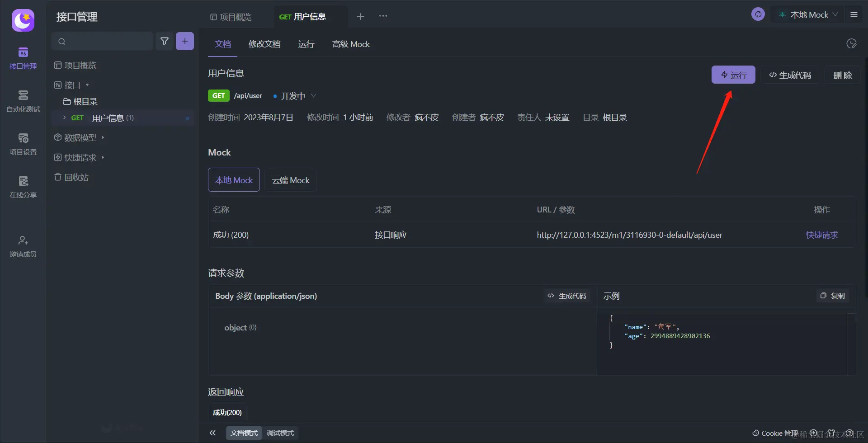Open the 自动化测试 sidebar panel

(23, 101)
